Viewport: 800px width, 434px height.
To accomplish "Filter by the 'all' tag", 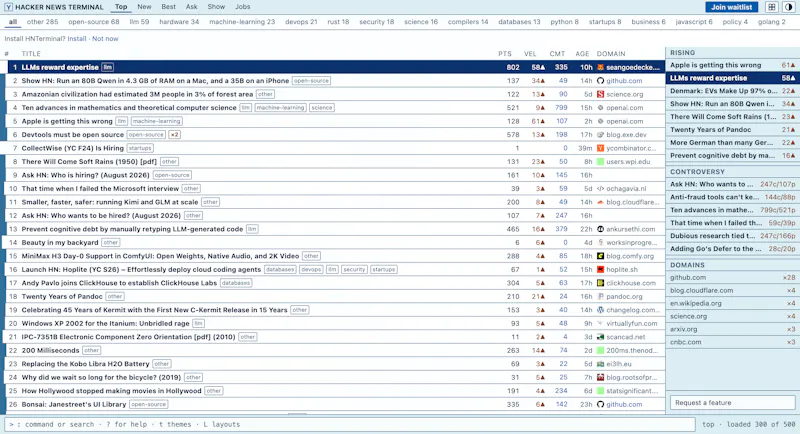I will pos(13,22).
